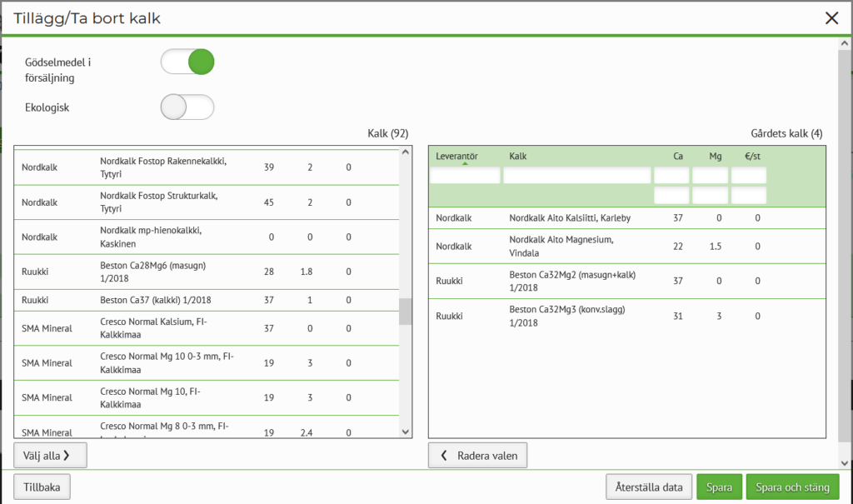Focus the Kalk name filter field

click(x=577, y=175)
